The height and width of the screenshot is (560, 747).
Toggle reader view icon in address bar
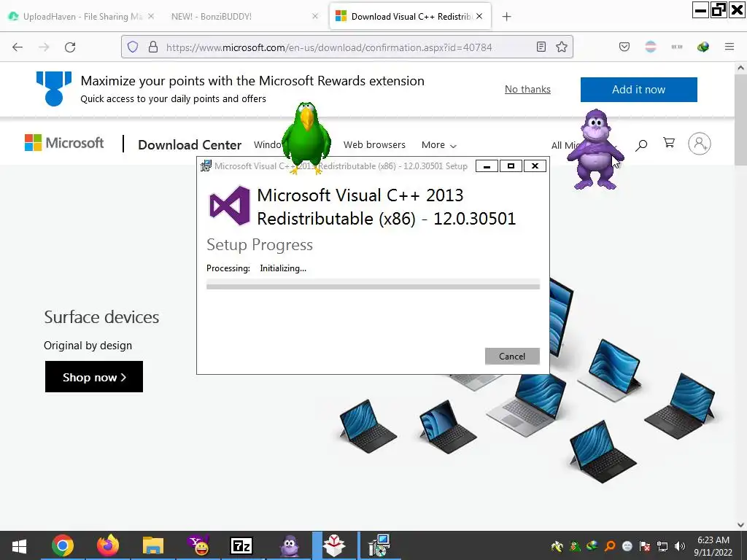point(541,47)
